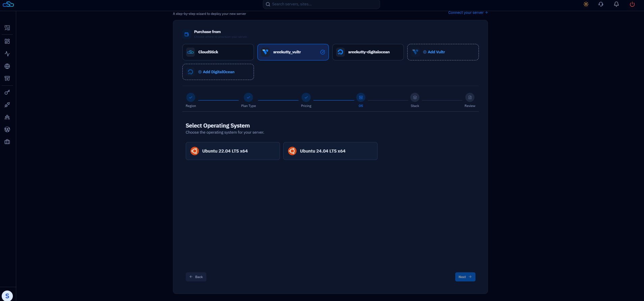Click the CloudStick logo in the top bar
Screen dimensions: 644x301
[8, 4]
